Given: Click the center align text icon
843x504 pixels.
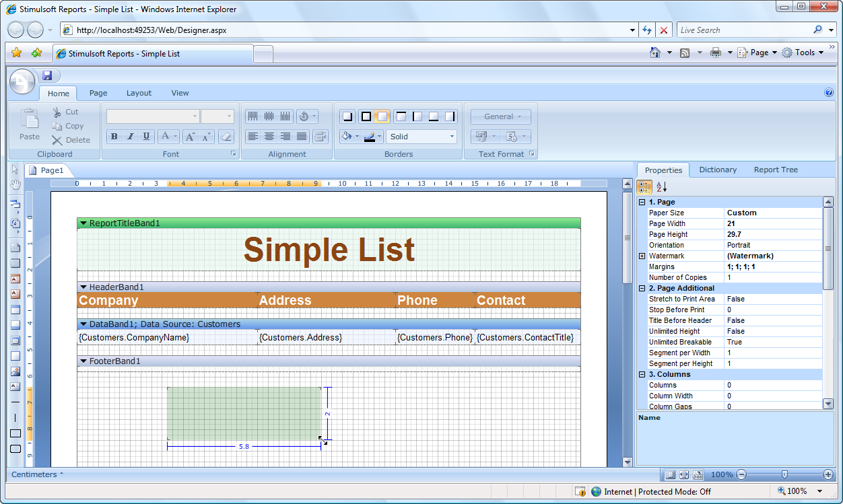Looking at the screenshot, I should pyautogui.click(x=269, y=137).
